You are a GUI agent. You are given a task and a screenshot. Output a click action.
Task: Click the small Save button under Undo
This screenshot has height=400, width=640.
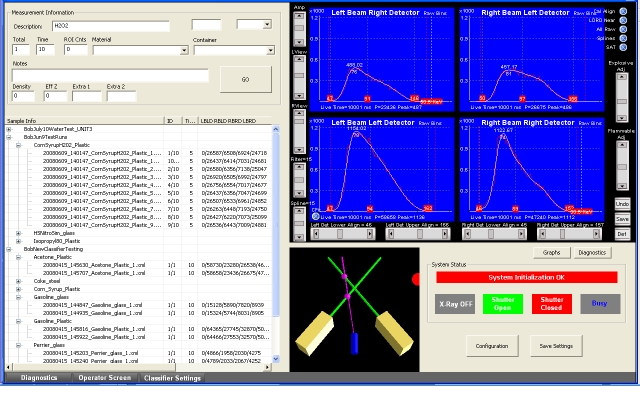coord(622,218)
